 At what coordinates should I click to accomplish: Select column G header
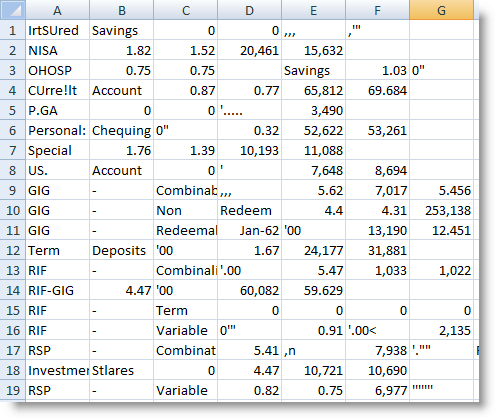coord(441,10)
